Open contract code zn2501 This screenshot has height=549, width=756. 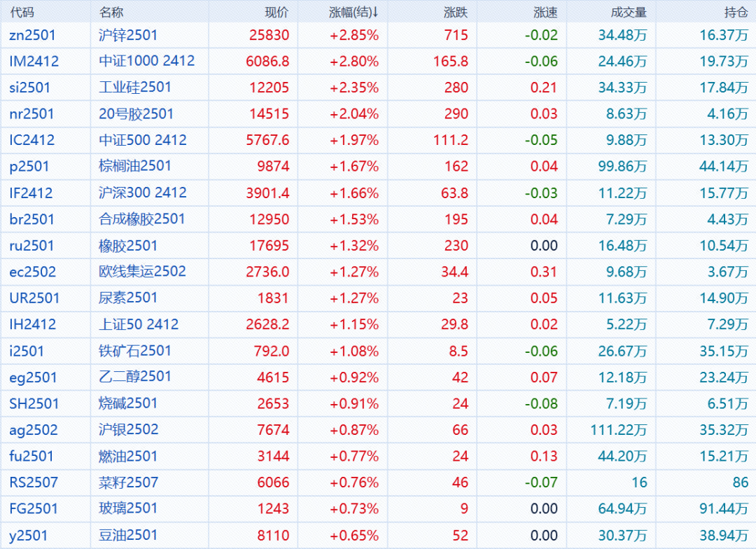(x=32, y=35)
